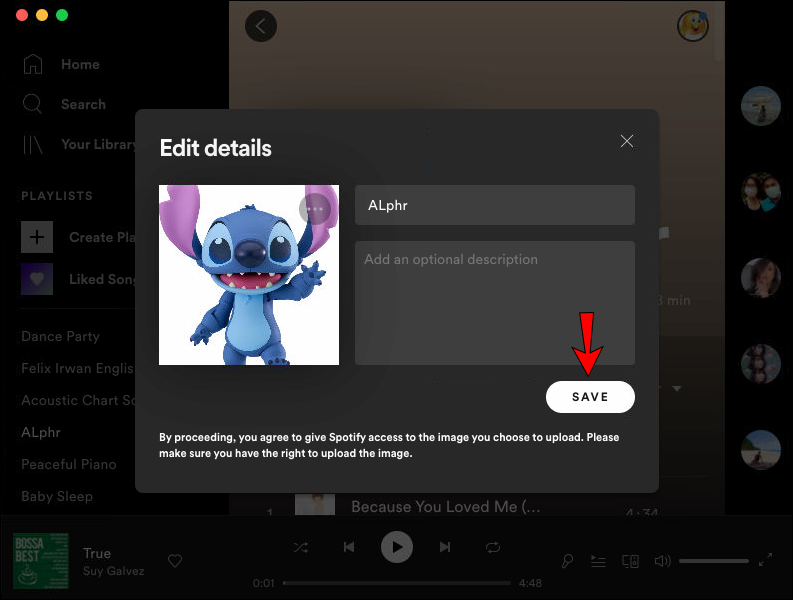Image resolution: width=793 pixels, height=600 pixels.
Task: Open the Felix Irwan English playlist
Action: (78, 368)
